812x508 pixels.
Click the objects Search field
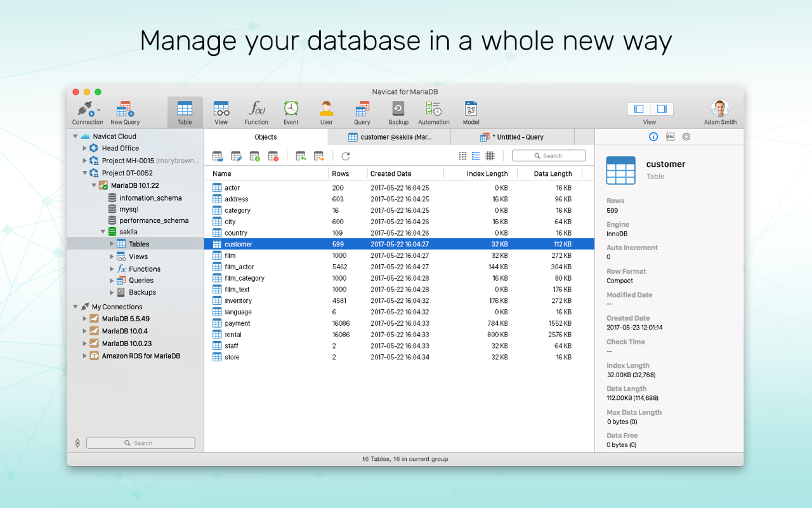(x=549, y=156)
